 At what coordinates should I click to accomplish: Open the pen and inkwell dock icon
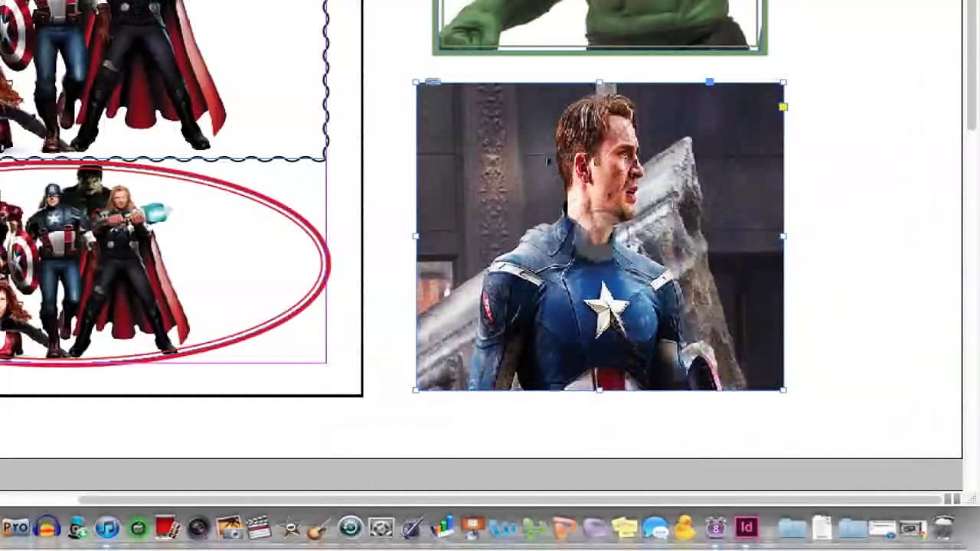click(x=411, y=527)
